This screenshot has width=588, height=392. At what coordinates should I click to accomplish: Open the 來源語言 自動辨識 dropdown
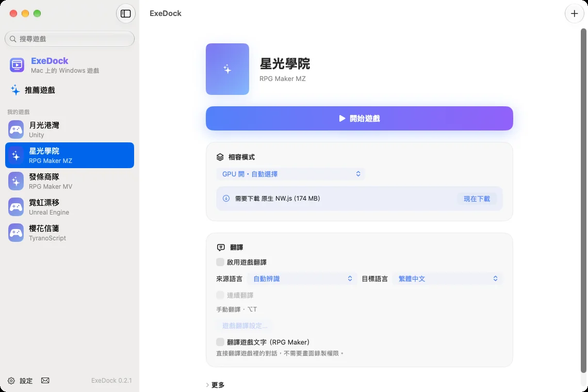tap(301, 279)
